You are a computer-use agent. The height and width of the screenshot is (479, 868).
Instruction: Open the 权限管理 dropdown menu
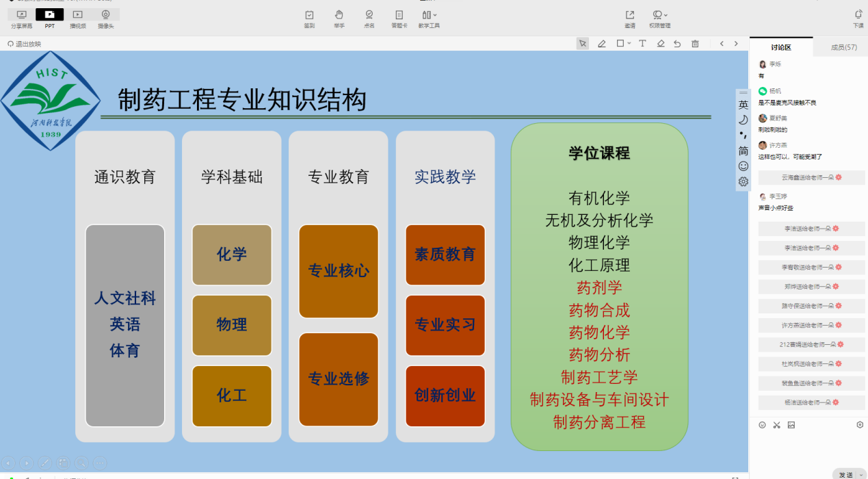(659, 18)
